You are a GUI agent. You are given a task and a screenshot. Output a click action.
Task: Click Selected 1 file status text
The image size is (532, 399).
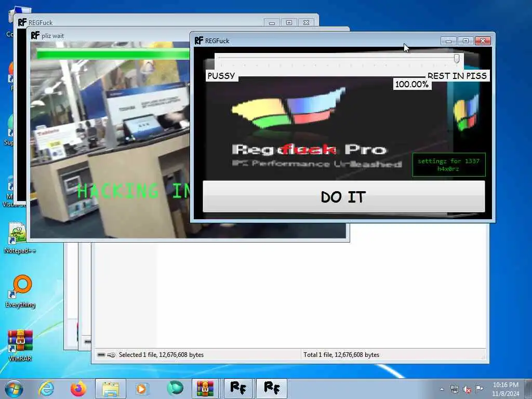click(x=161, y=354)
